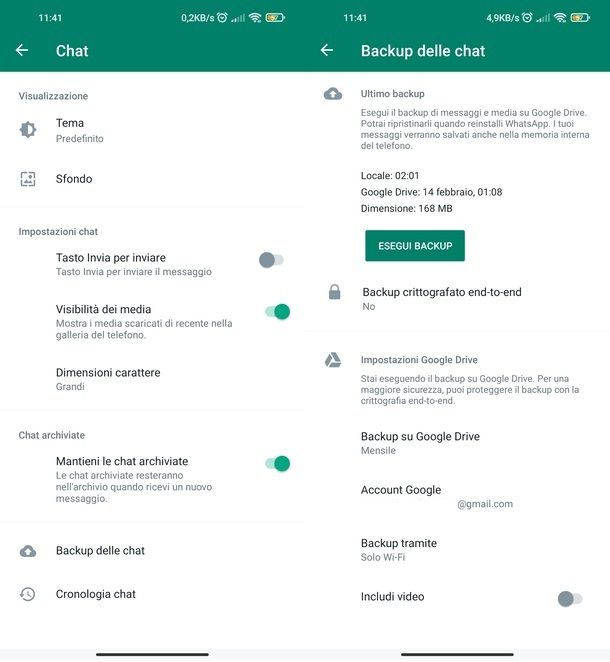Viewport: 610px width, 662px height.
Task: Tap the Impostazioni Google Drive heading
Action: tap(419, 360)
